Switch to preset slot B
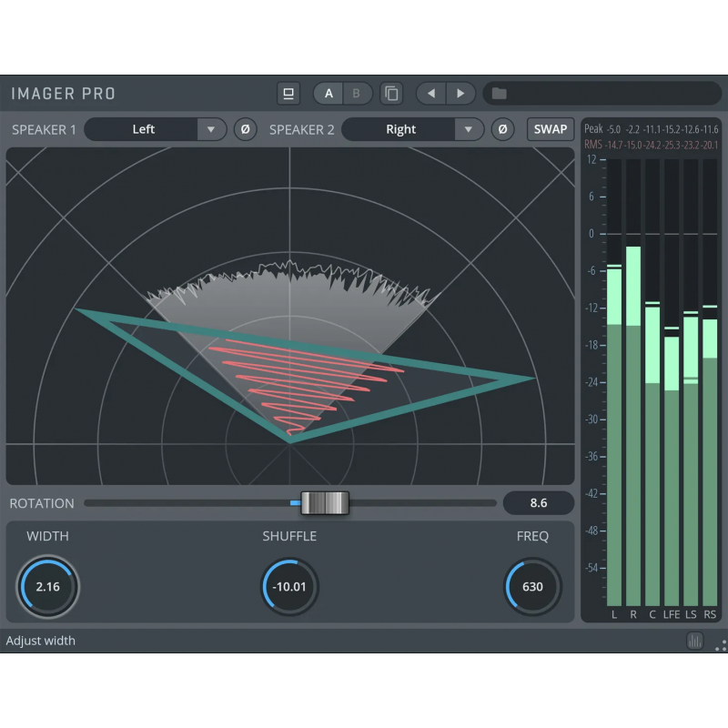 [357, 94]
